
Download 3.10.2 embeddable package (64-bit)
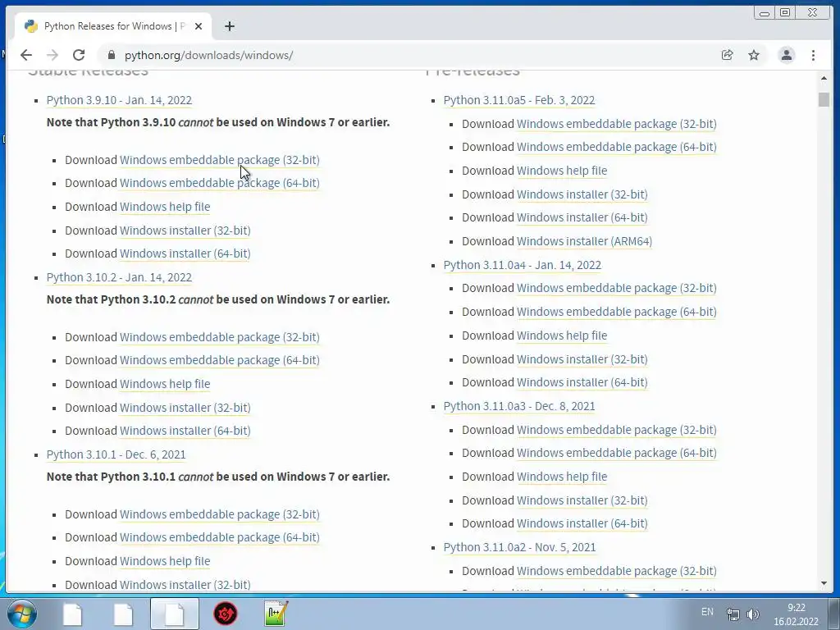[220, 360]
